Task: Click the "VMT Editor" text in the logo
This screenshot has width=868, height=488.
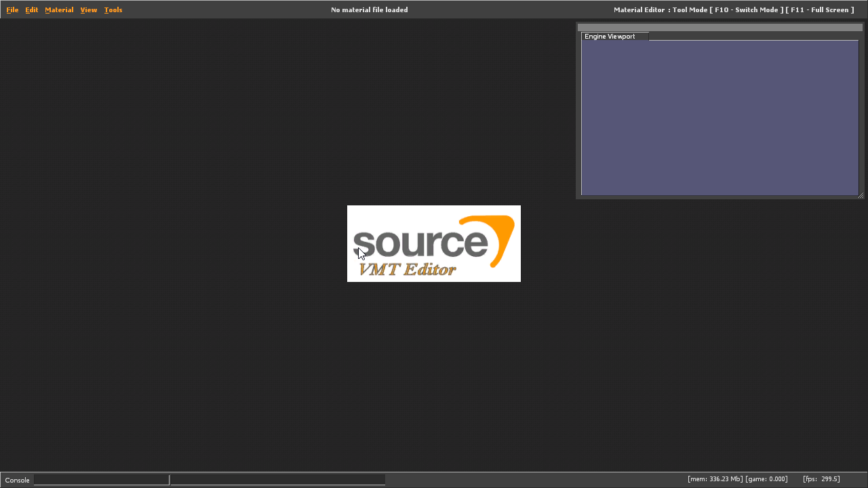Action: click(407, 270)
